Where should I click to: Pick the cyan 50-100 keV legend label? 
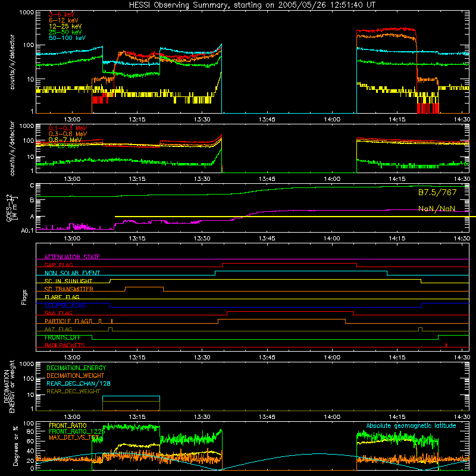pos(67,37)
